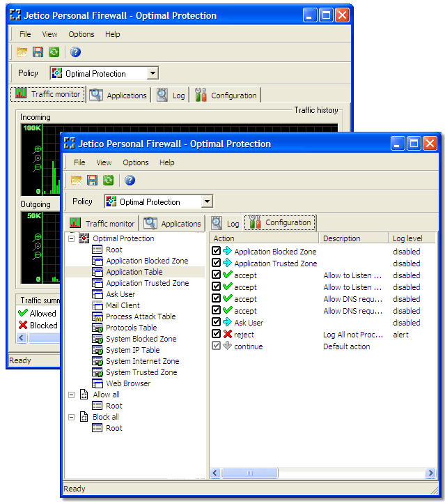Click left scroll arrow under rules list
This screenshot has width=445, height=504.
215,473
